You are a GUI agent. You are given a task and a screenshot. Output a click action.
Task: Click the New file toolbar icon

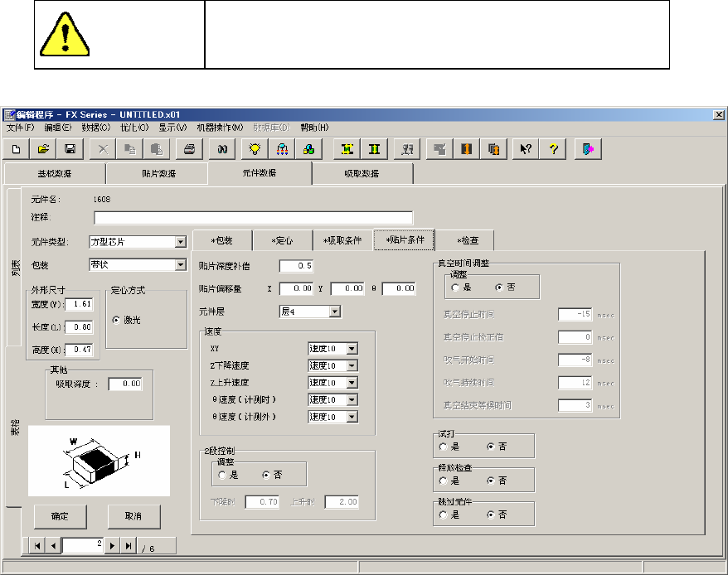(x=16, y=149)
